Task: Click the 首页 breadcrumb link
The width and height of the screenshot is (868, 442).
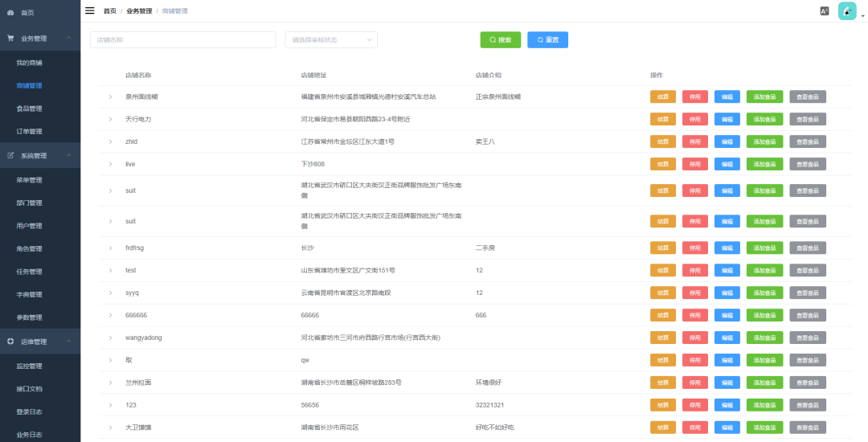Action: point(110,11)
